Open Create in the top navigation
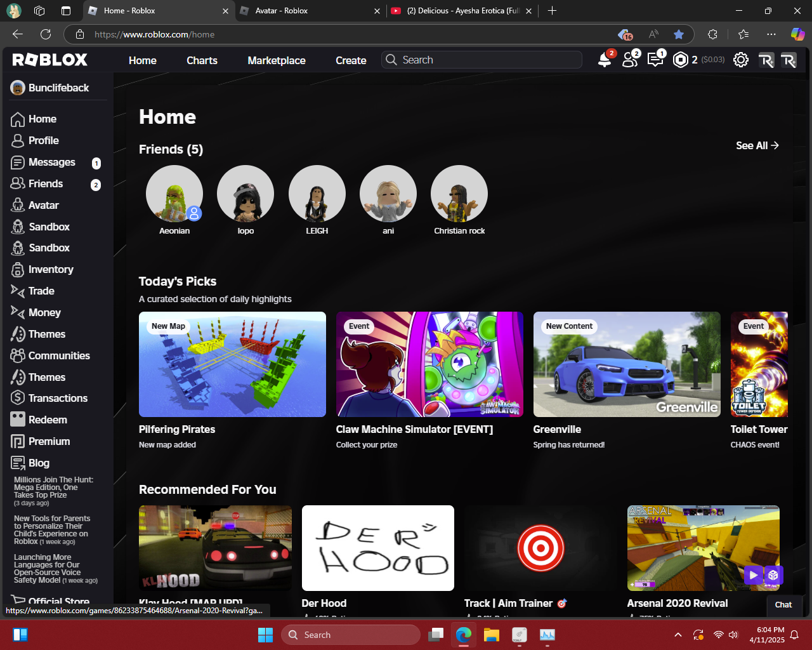 point(351,60)
